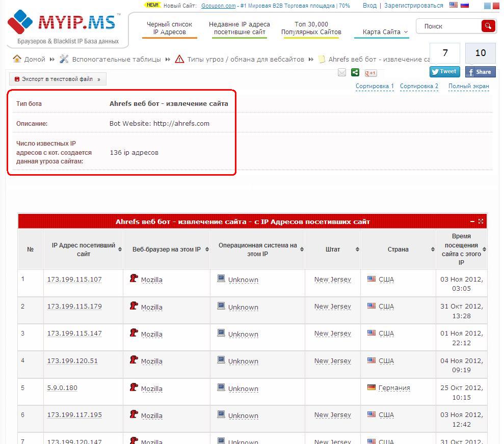Select the blue theme color square
The height and width of the screenshot is (444, 504).
[x=488, y=6]
